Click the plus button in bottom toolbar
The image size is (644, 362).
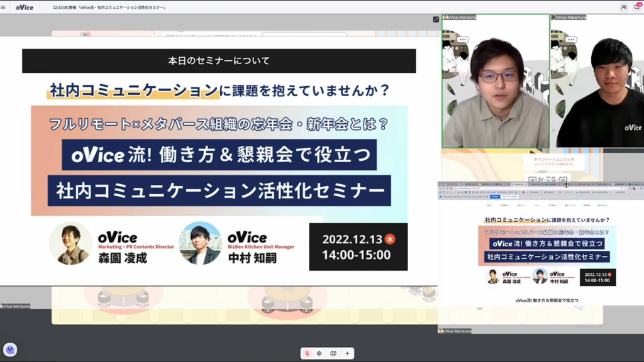[347, 353]
